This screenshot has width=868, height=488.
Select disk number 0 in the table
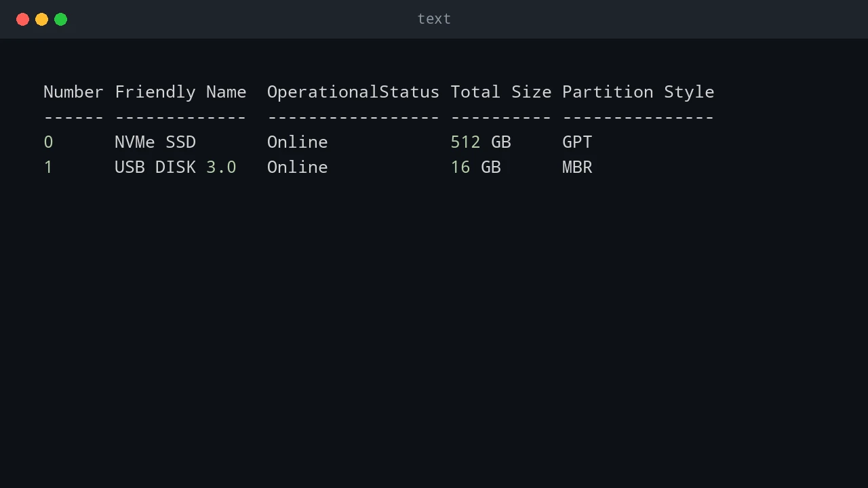tap(48, 142)
